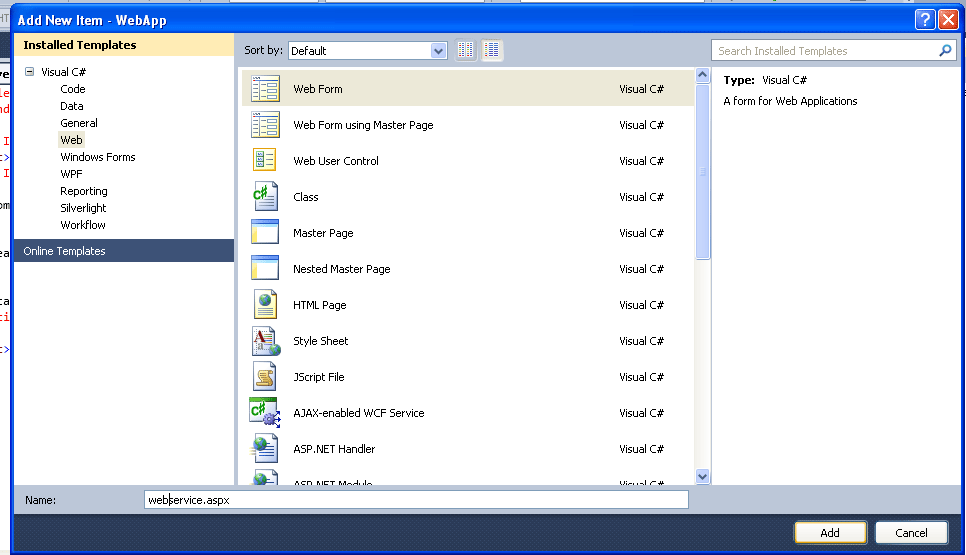Screen dimensions: 966x555
Task: Focus the Name text field
Action: [416, 500]
